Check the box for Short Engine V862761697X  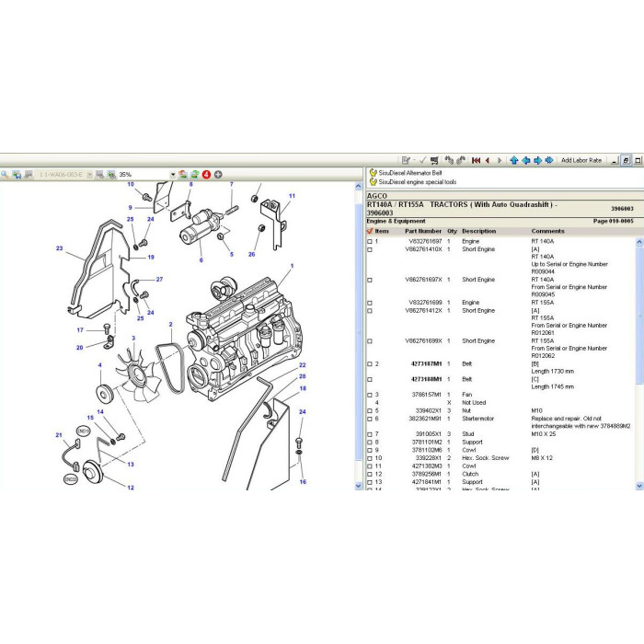[370, 280]
